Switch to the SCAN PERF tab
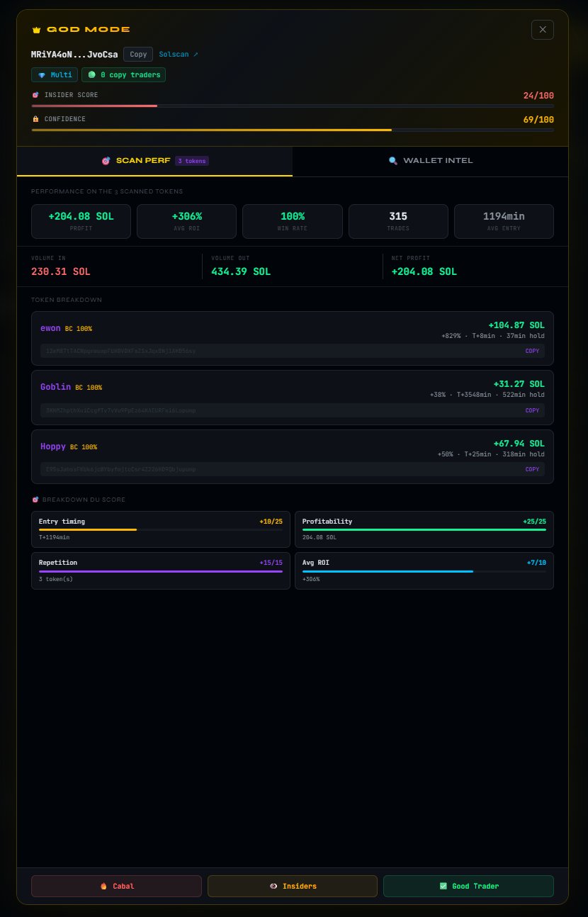Image resolution: width=588 pixels, height=917 pixels. [x=154, y=161]
